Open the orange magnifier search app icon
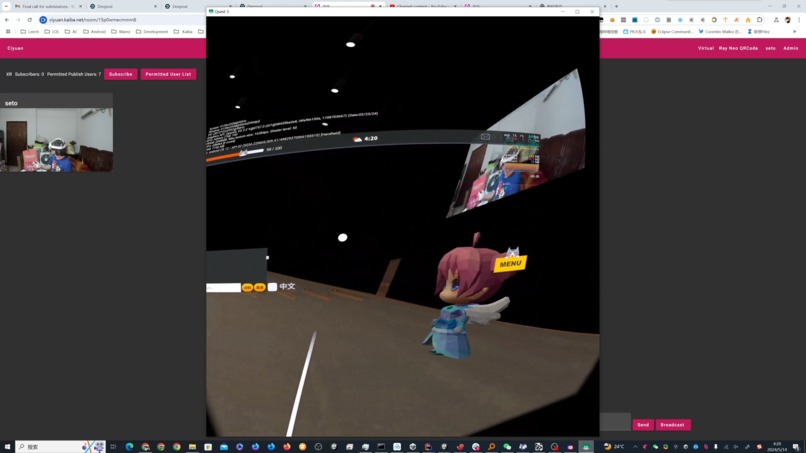806x453 pixels. (x=491, y=446)
